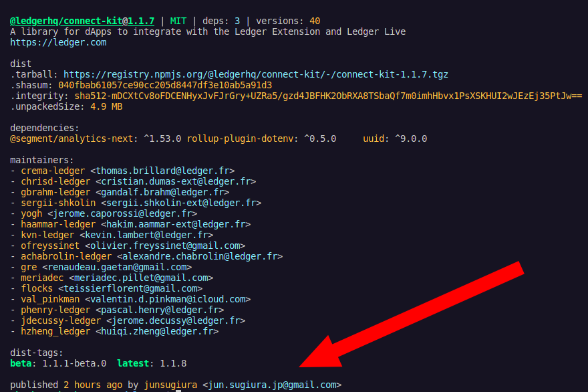
Task: Click maintainer name kvn-ledger
Action: 47,235
